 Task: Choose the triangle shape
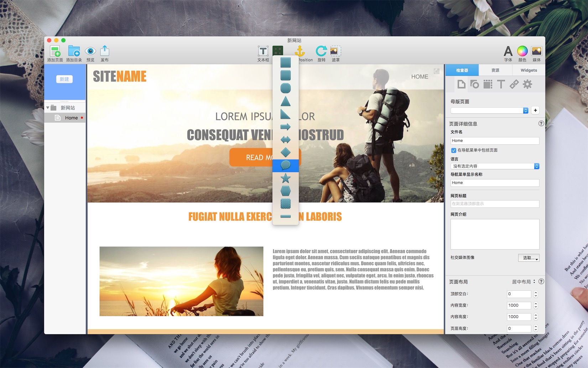[286, 101]
